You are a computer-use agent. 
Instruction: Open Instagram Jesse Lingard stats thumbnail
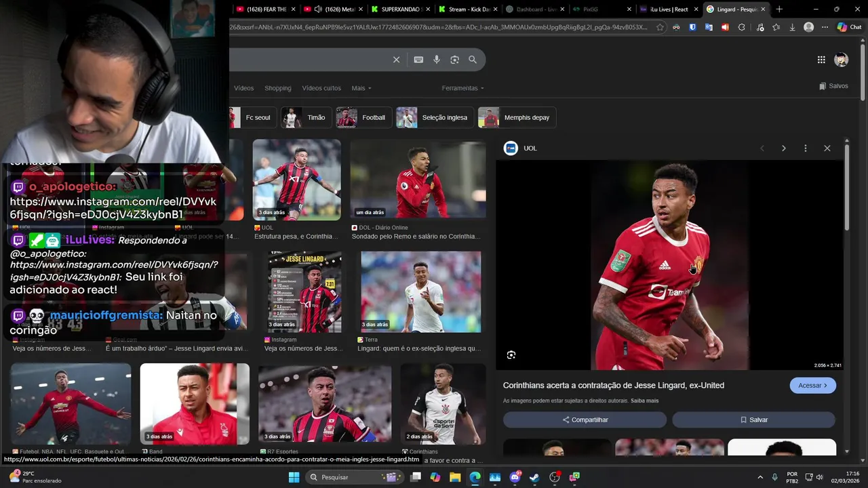304,291
